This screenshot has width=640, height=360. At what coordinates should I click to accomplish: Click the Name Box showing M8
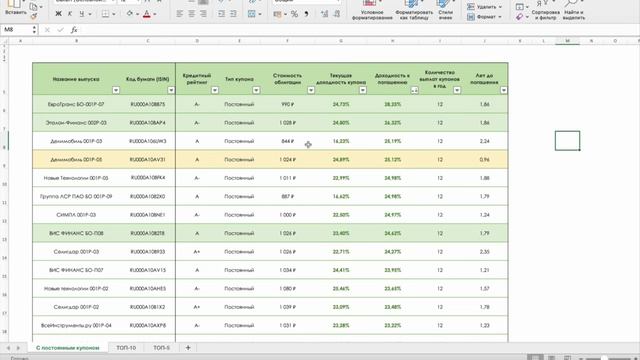point(17,30)
